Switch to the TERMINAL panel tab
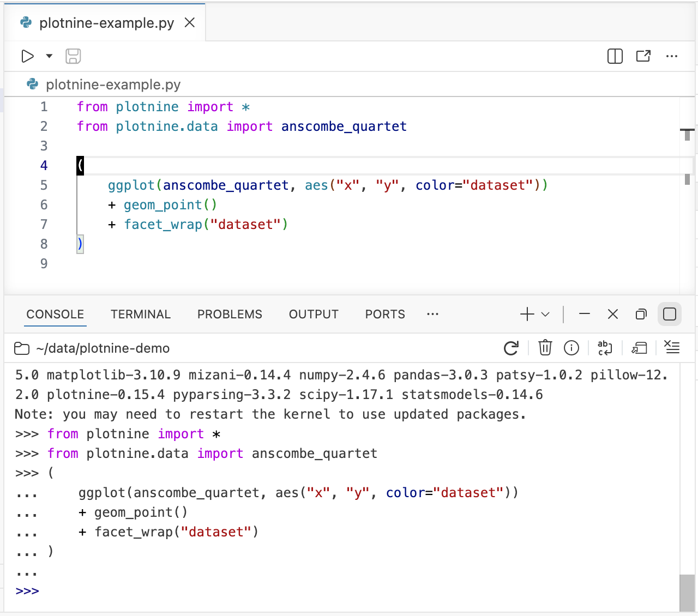The height and width of the screenshot is (616, 698). coord(141,315)
